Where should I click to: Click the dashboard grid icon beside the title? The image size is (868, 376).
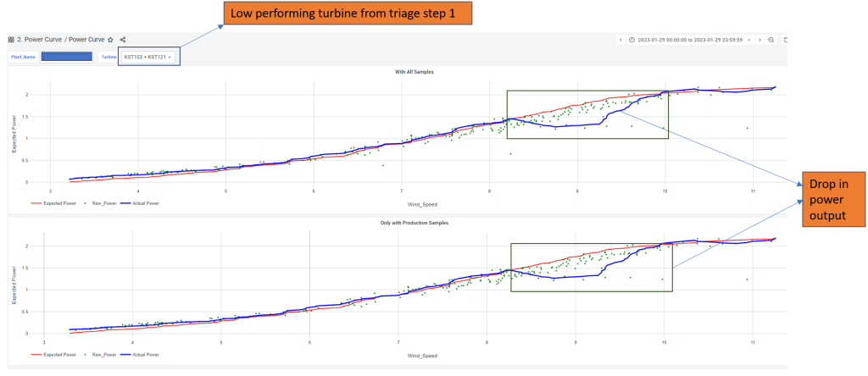[x=10, y=40]
